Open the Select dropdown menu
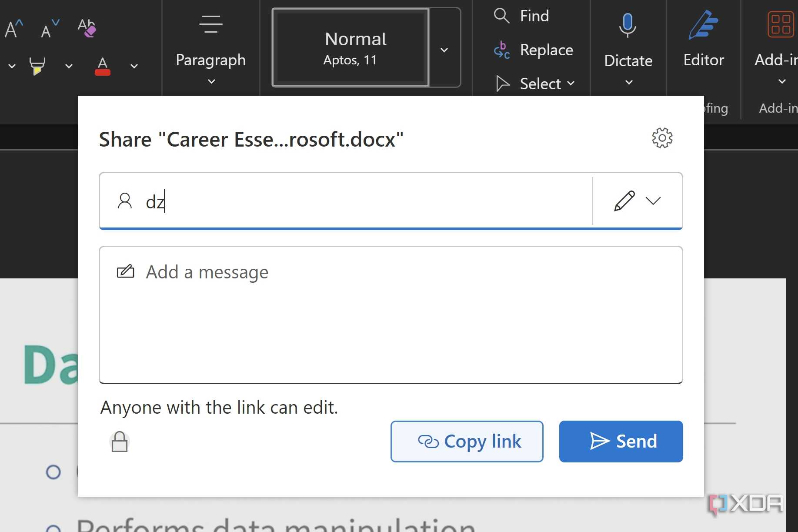The width and height of the screenshot is (798, 532). click(536, 84)
